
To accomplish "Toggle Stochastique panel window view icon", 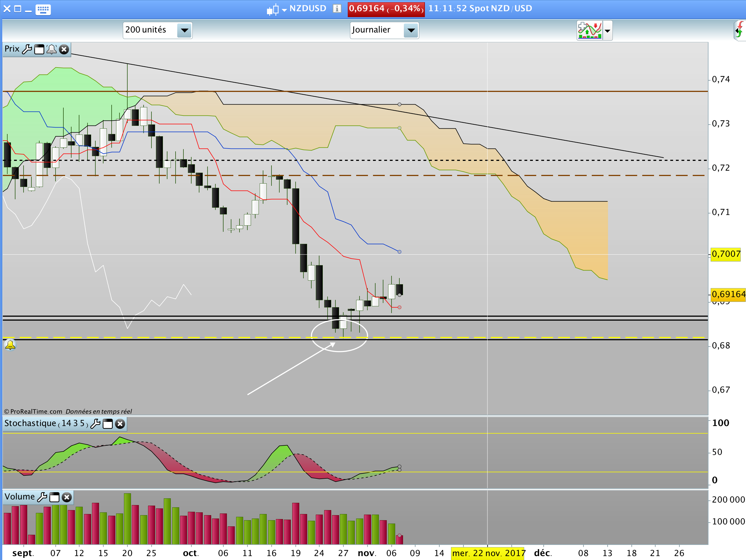I will click(108, 424).
